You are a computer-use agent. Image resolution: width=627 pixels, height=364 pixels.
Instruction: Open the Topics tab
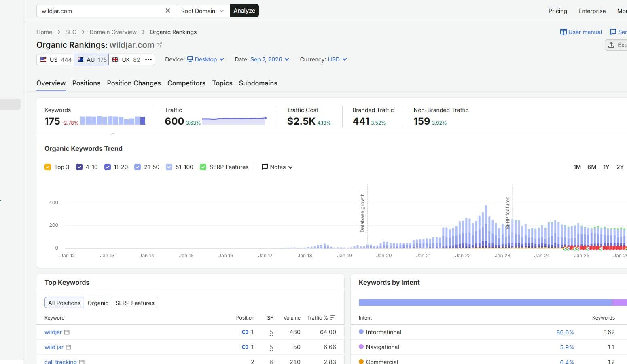click(222, 83)
